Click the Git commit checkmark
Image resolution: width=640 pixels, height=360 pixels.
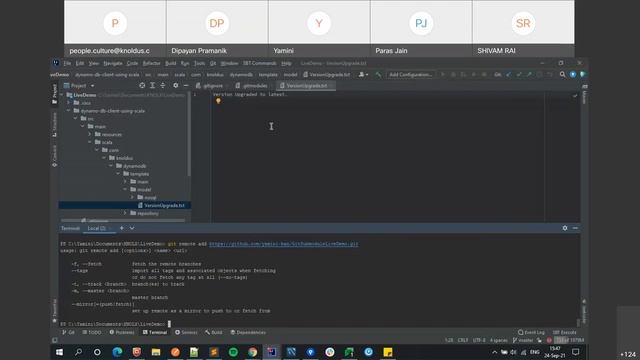pyautogui.click(x=519, y=75)
